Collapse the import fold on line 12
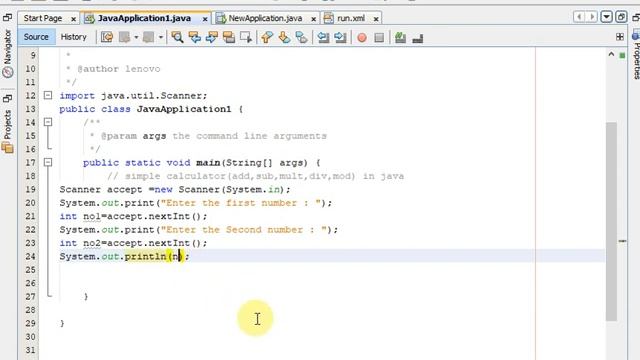 tap(48, 96)
